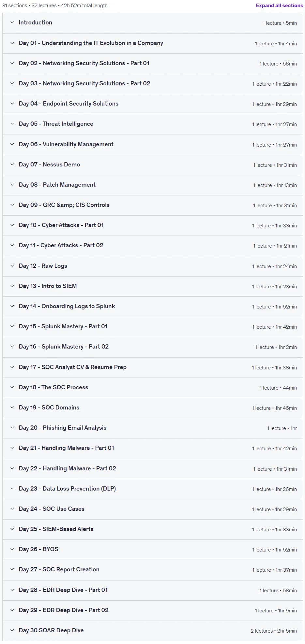Screen dimensions: 305x644
Task: Open Day 14 Onboarding Logs to Splunk chevron
Action: point(12,306)
